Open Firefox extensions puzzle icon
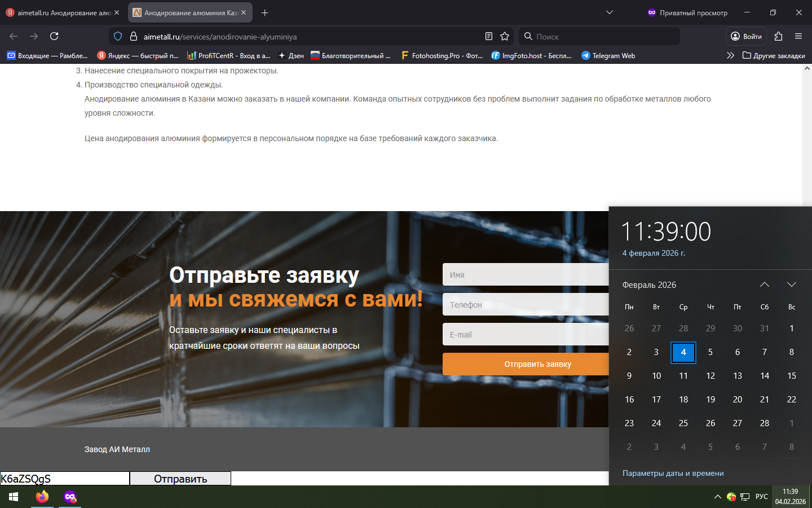 pos(778,36)
